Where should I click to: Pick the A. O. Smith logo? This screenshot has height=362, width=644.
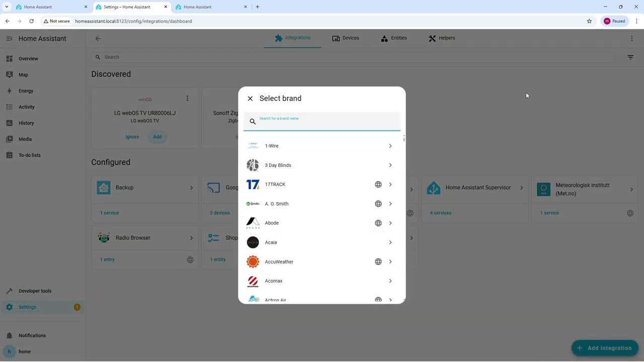253,204
